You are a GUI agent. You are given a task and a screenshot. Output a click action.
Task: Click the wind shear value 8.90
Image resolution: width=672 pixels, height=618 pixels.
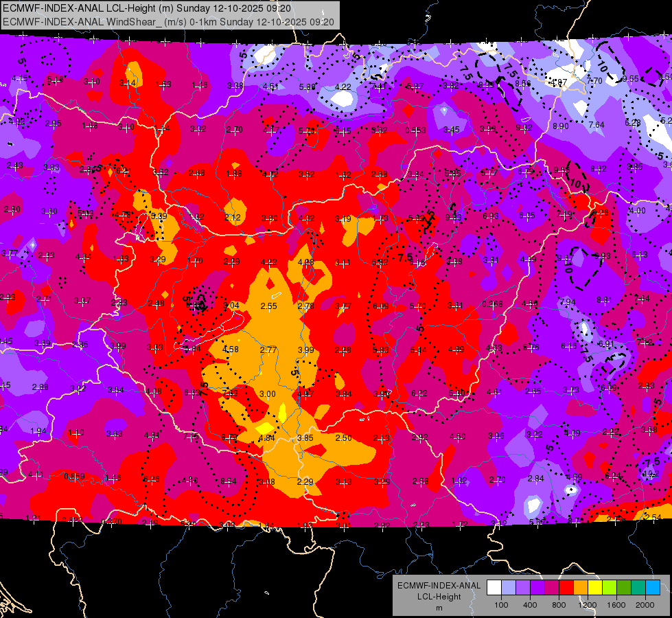(x=561, y=126)
